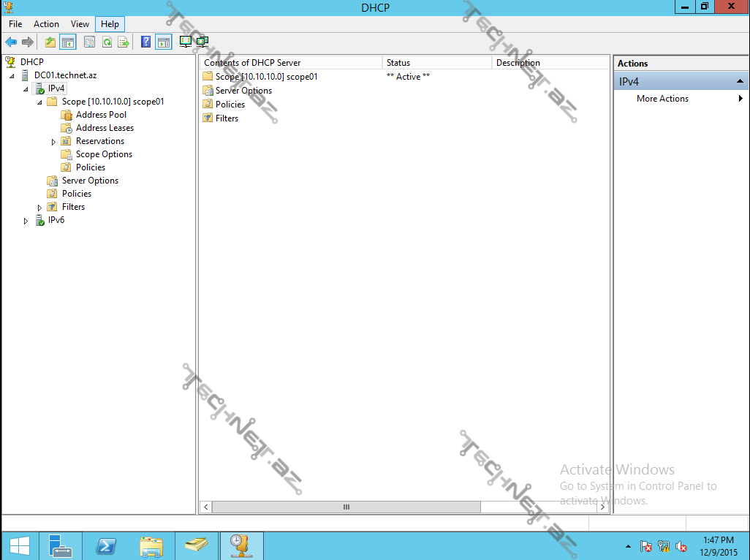
Task: Collapse the IPv4 section in Actions pane
Action: (x=740, y=82)
